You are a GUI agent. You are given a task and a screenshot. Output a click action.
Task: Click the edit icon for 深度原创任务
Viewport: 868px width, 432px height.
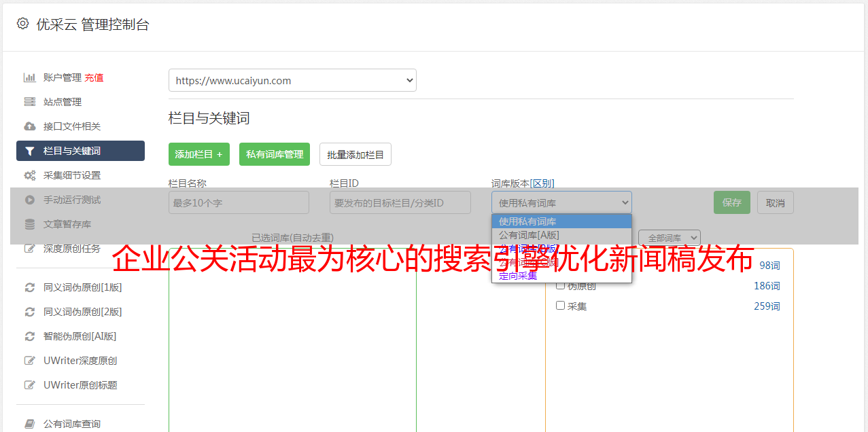coord(30,249)
